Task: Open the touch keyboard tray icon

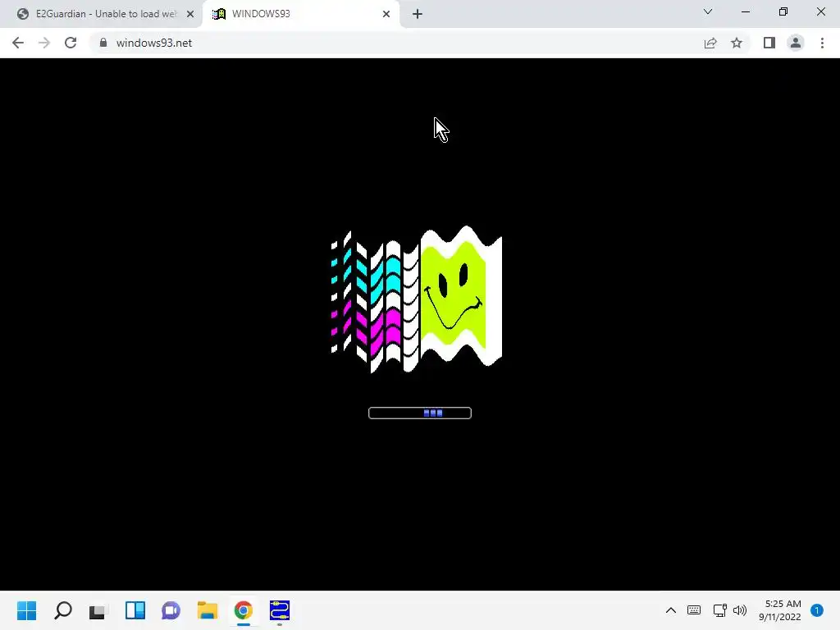Action: (x=694, y=610)
